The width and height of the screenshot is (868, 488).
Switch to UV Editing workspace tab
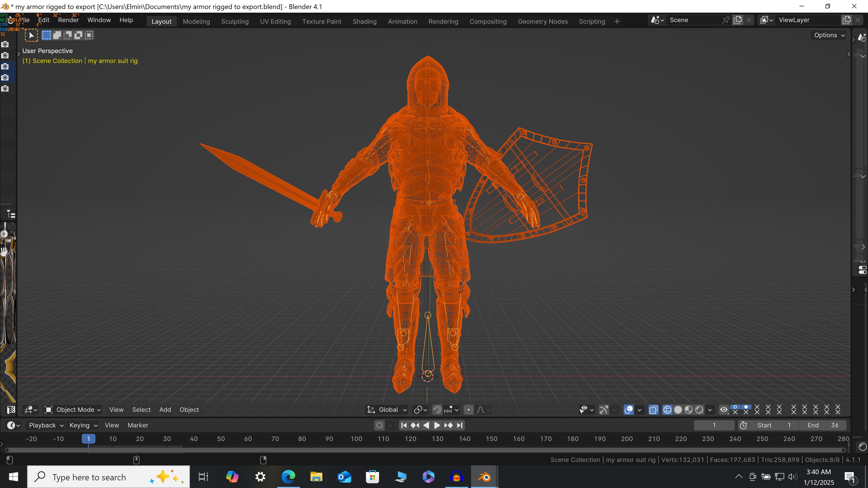point(275,21)
